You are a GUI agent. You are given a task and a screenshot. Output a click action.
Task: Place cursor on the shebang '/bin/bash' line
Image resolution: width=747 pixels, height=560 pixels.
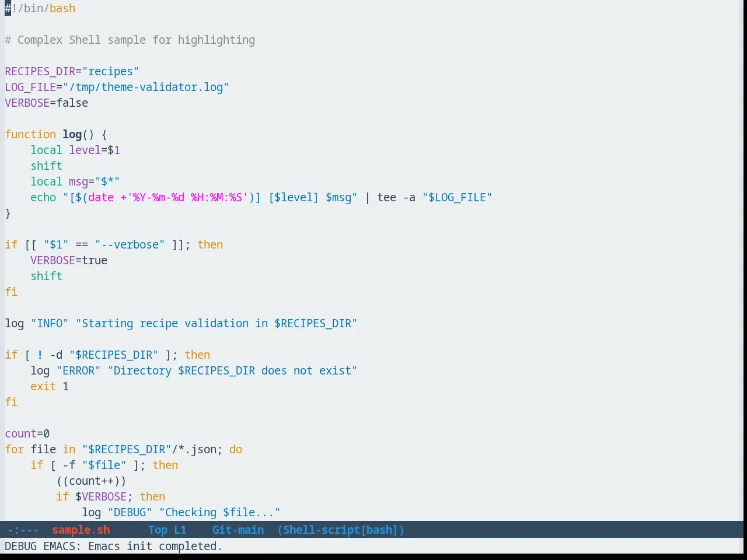[40, 8]
